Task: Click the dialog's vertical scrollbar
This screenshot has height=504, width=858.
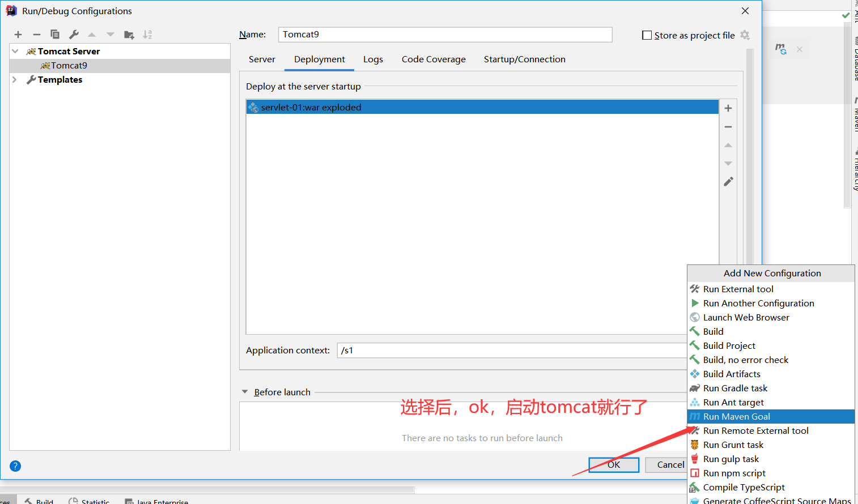Action: click(750, 156)
